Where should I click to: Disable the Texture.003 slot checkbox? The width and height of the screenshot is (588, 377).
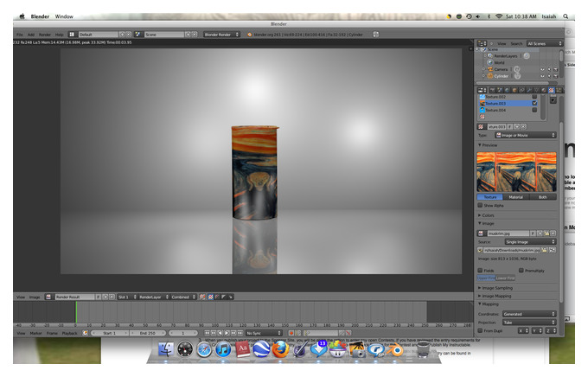[x=534, y=103]
